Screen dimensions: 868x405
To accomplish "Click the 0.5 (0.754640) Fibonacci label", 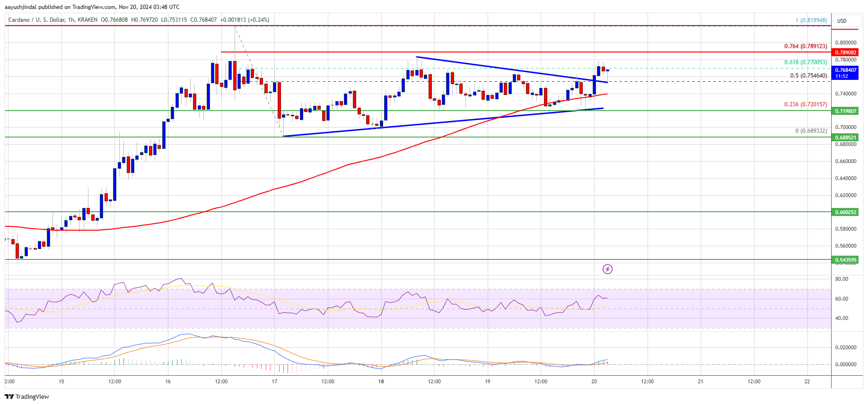I will [809, 76].
